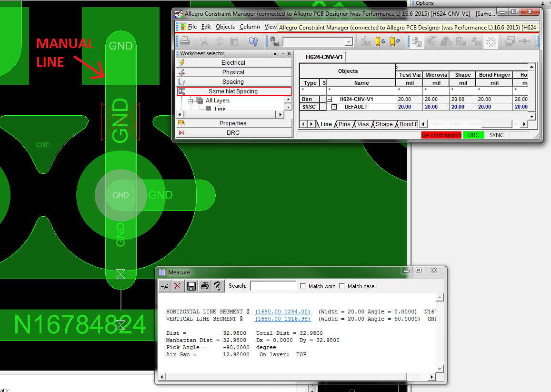Pin the Measure window with the pushpin icon

pos(165,286)
